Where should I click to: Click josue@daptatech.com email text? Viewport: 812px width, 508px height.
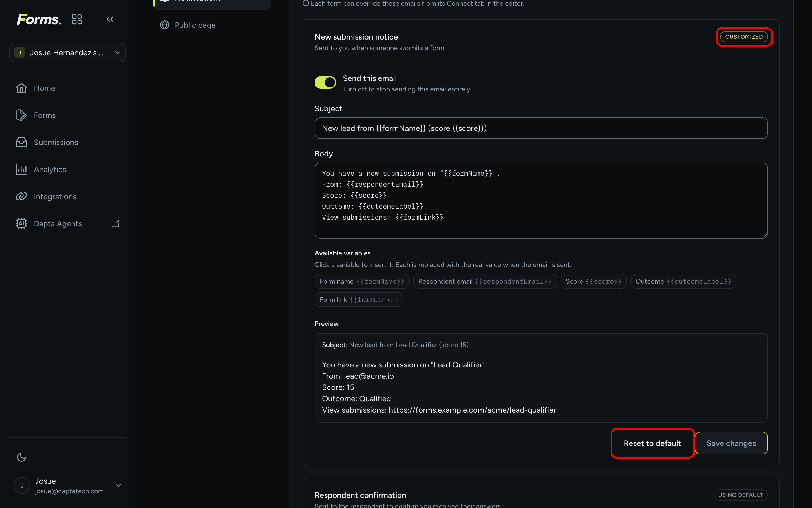[x=69, y=491]
